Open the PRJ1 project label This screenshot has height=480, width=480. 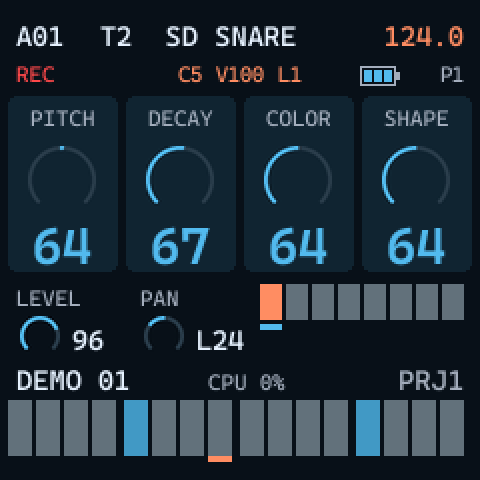(x=431, y=381)
